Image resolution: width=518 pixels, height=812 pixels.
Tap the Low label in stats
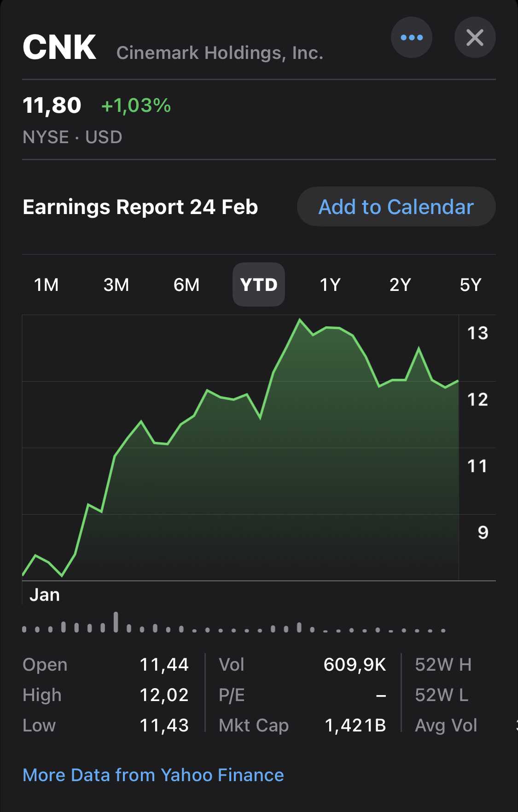click(39, 725)
